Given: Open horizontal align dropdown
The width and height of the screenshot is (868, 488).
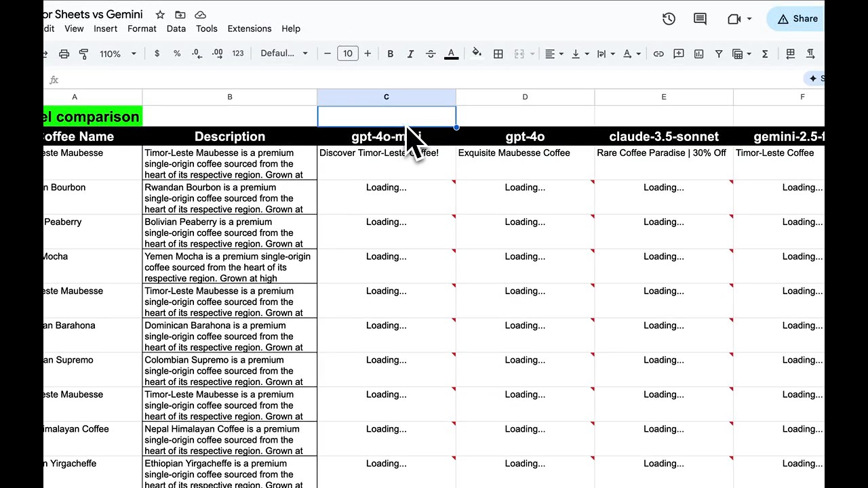Looking at the screenshot, I should click(x=554, y=54).
